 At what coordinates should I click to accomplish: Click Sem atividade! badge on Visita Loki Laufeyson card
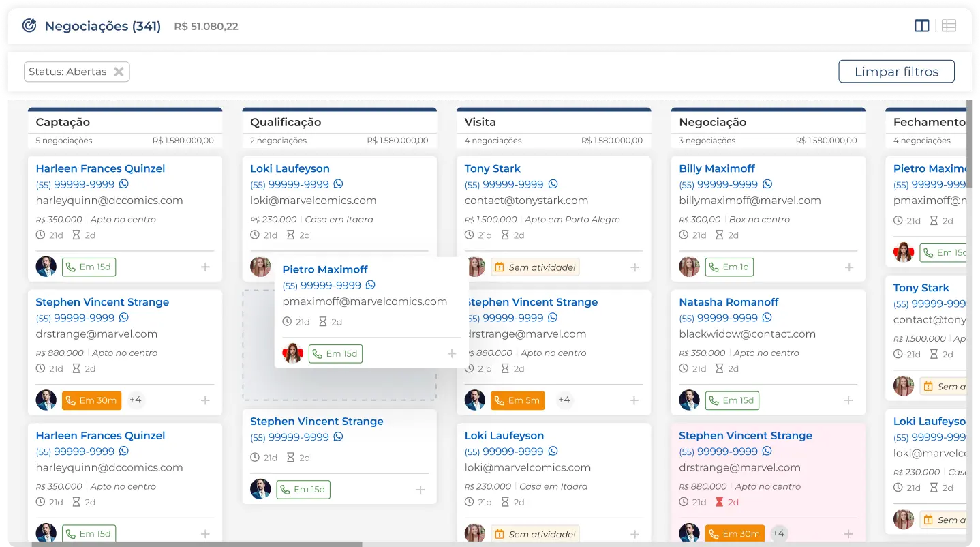(x=535, y=534)
